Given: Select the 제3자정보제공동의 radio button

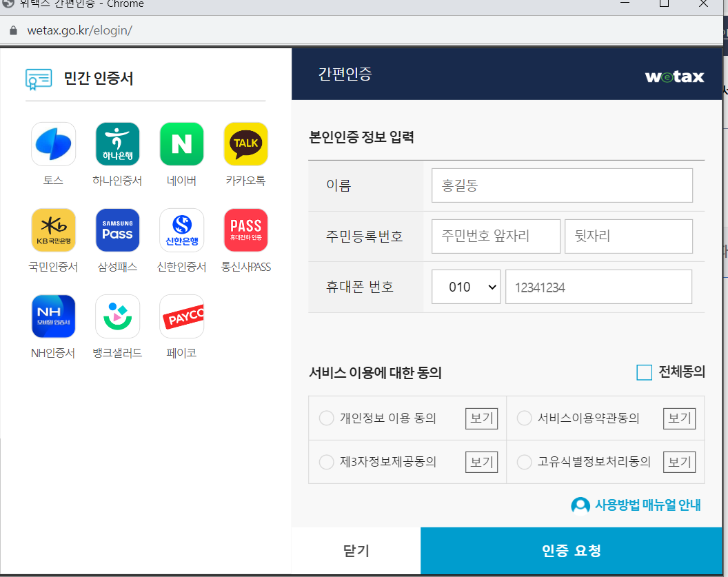Looking at the screenshot, I should click(x=326, y=462).
